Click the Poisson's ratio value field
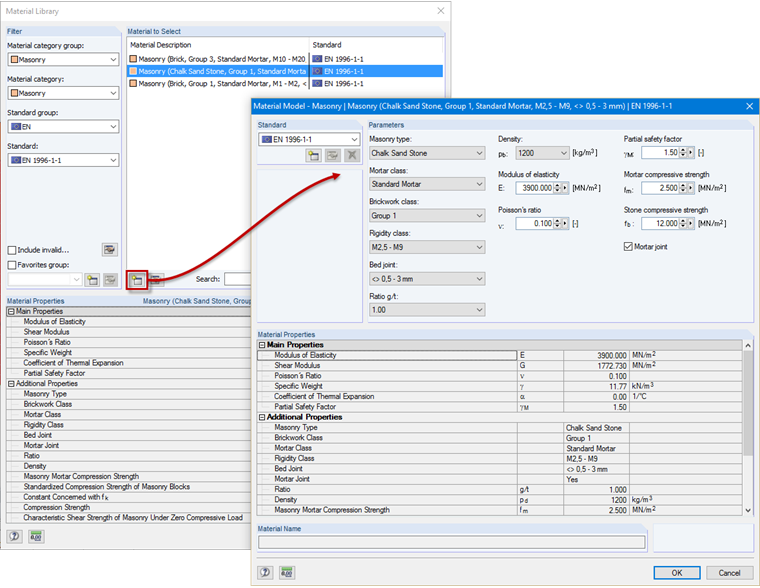 click(x=534, y=223)
